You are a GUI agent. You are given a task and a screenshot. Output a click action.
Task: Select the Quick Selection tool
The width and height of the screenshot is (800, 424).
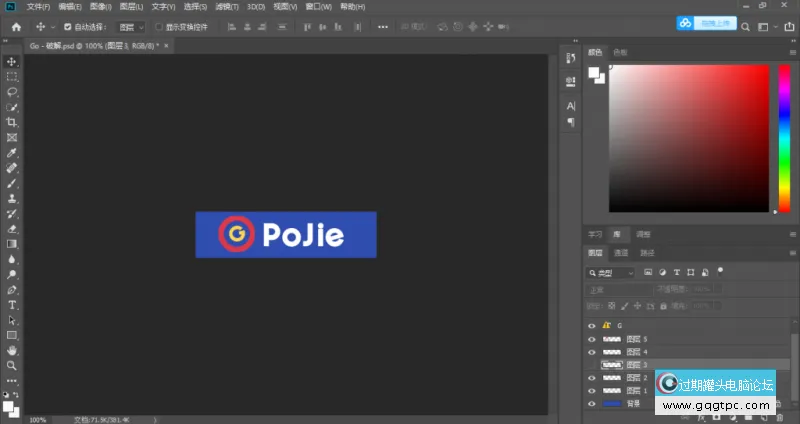tap(12, 107)
